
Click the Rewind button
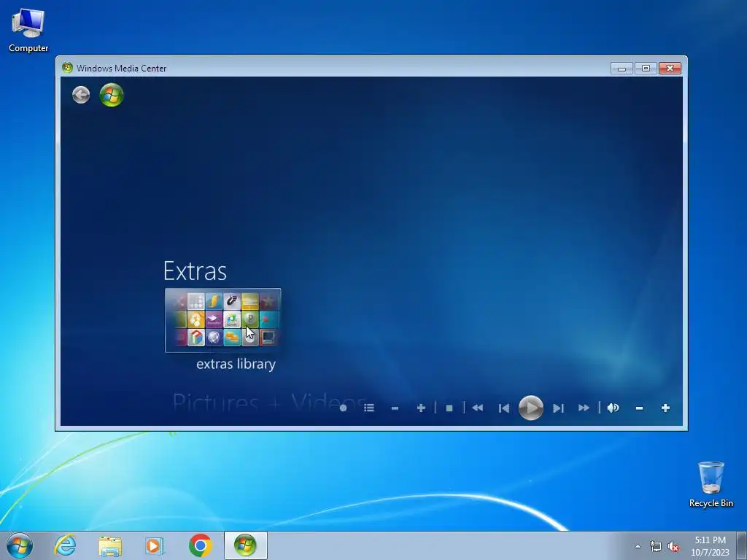tap(477, 408)
